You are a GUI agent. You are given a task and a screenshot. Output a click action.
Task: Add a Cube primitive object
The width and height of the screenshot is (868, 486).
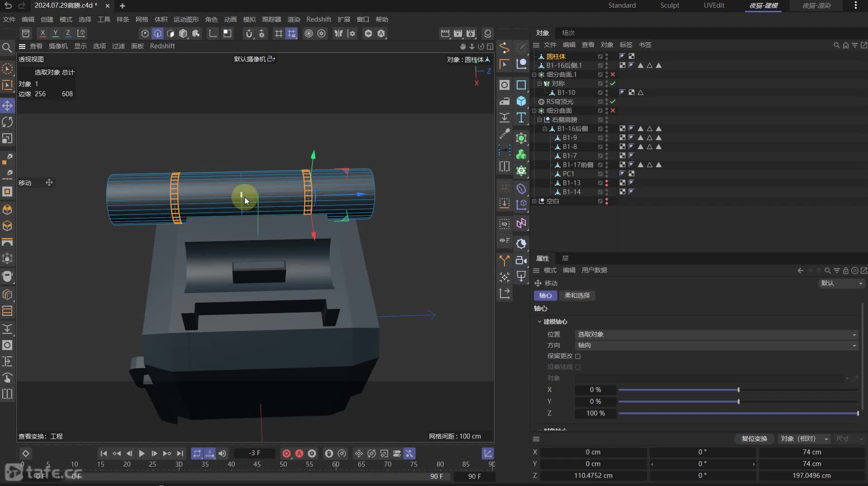coord(521,101)
